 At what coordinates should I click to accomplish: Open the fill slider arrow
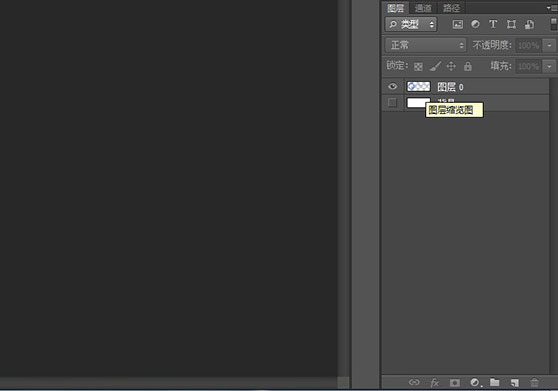coord(549,67)
